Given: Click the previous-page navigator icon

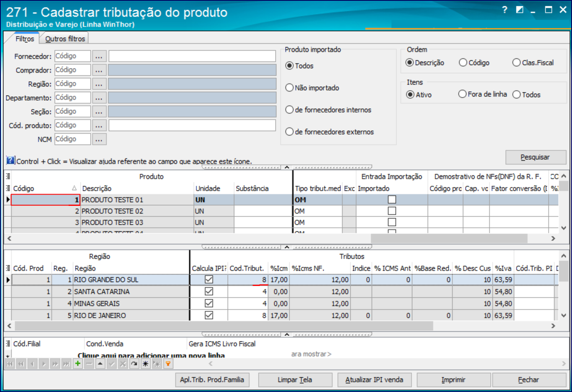Looking at the screenshot, I should pos(21,364).
